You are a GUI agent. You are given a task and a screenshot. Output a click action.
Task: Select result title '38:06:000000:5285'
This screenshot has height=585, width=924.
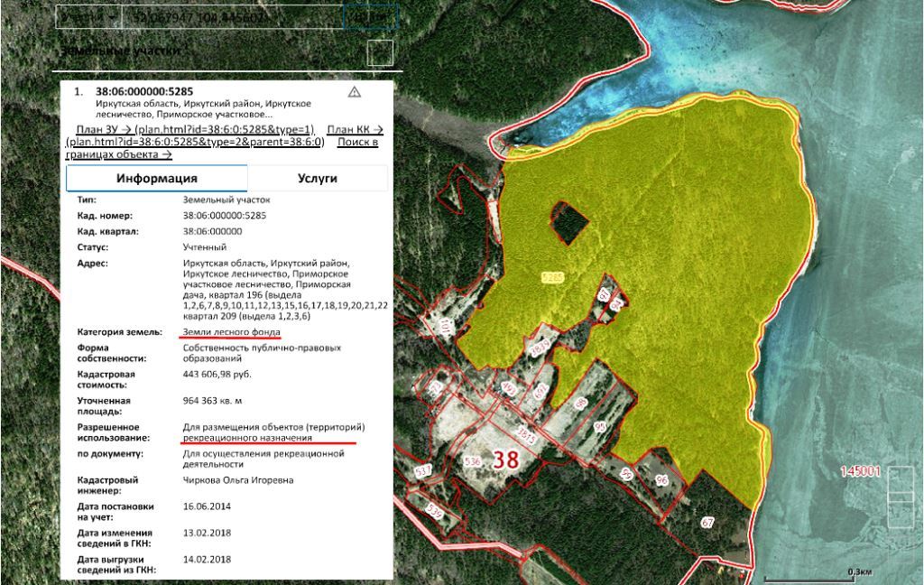click(x=144, y=91)
